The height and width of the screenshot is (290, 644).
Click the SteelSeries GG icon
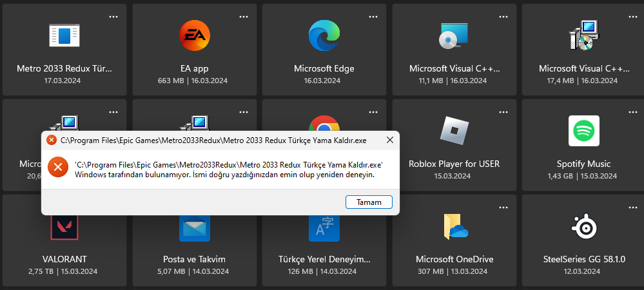click(583, 226)
